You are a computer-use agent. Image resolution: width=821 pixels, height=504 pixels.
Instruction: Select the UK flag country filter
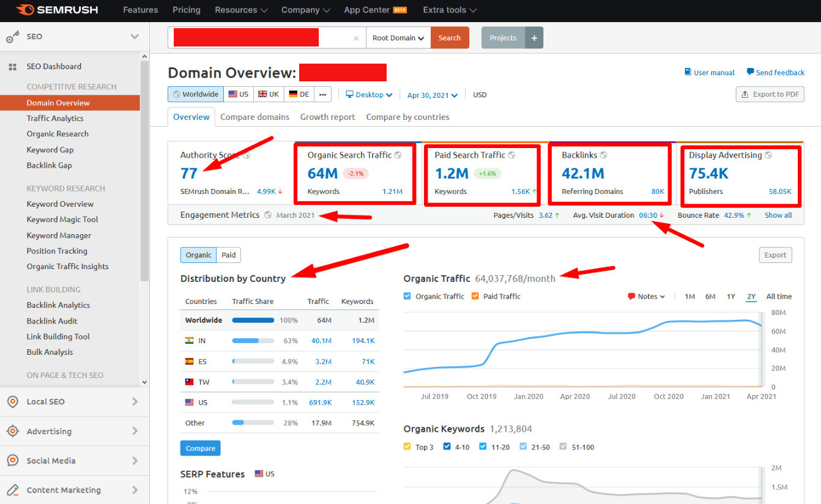point(268,94)
